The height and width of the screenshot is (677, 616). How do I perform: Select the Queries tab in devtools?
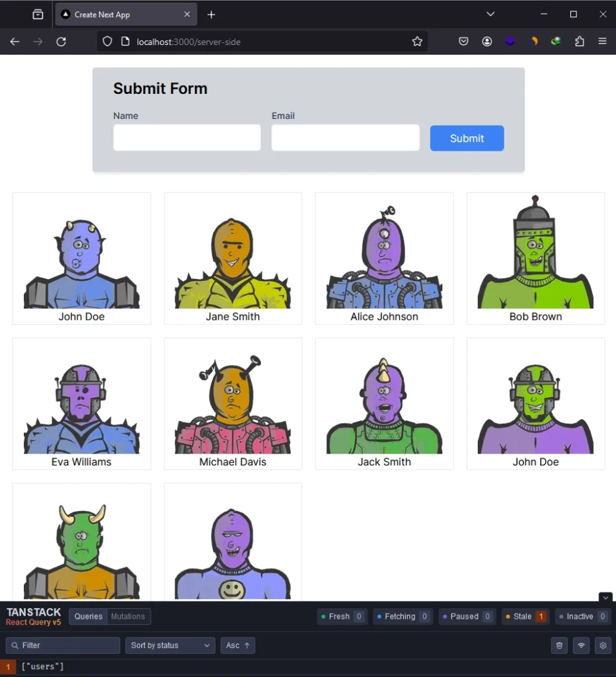click(x=89, y=616)
